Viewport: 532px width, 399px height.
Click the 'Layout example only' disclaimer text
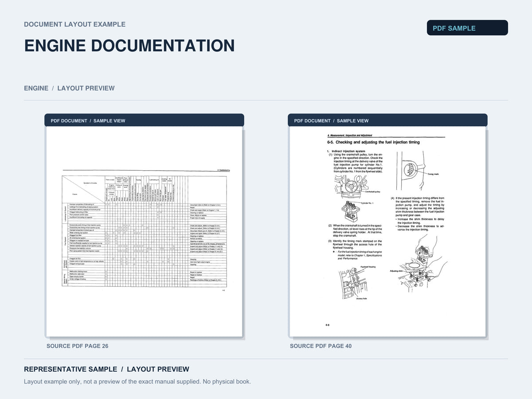pyautogui.click(x=137, y=382)
